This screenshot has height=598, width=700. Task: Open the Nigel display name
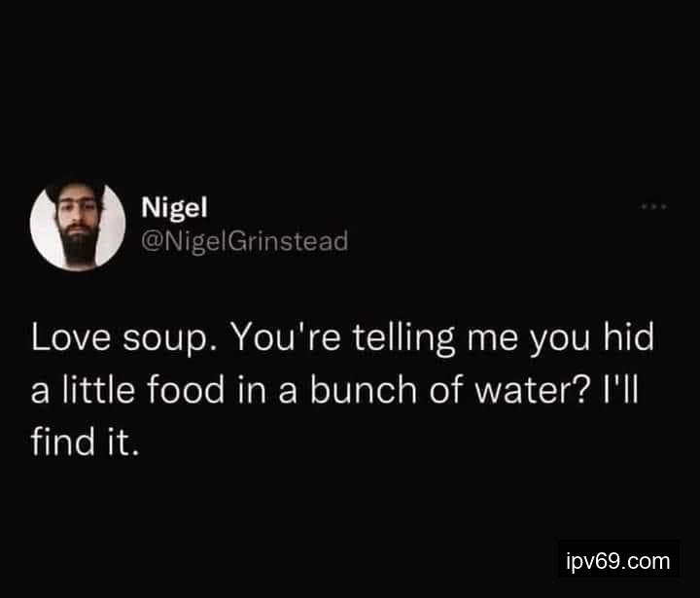(x=169, y=207)
